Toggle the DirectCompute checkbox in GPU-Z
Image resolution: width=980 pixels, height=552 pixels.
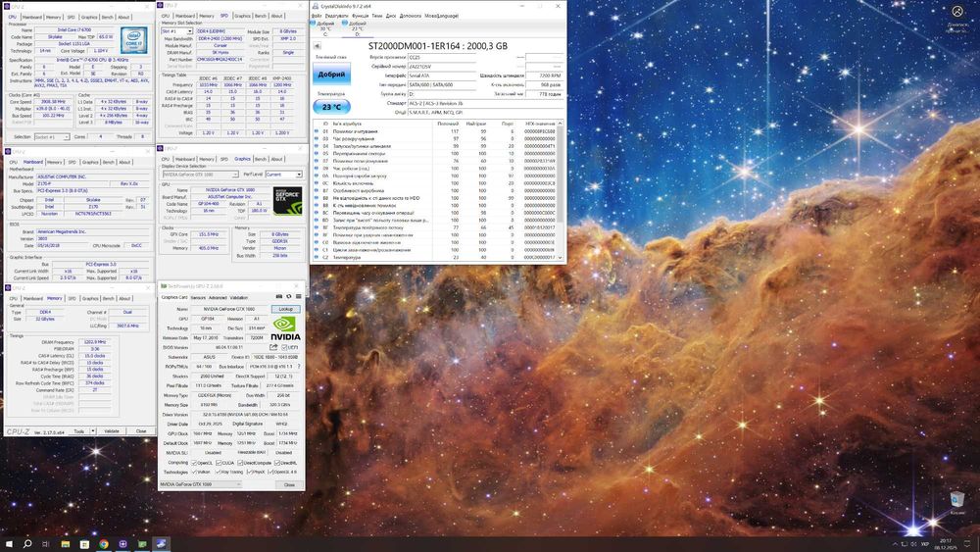pyautogui.click(x=240, y=463)
